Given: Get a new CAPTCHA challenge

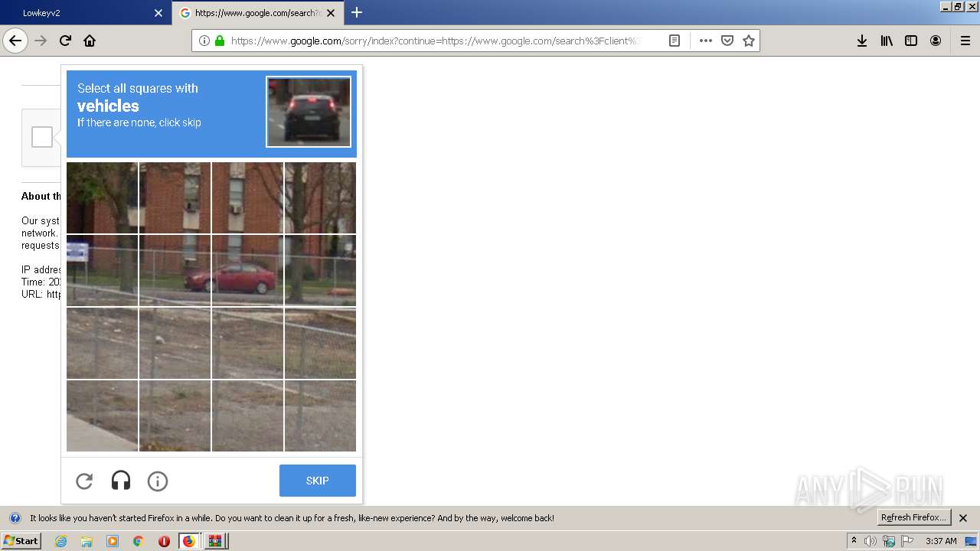Looking at the screenshot, I should click(84, 481).
